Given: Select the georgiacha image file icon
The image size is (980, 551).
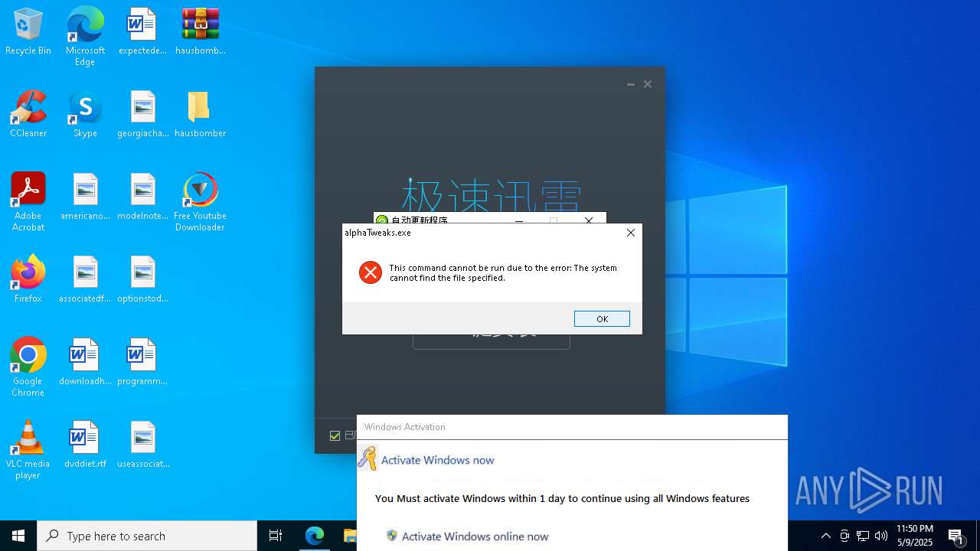Looking at the screenshot, I should pyautogui.click(x=142, y=115).
